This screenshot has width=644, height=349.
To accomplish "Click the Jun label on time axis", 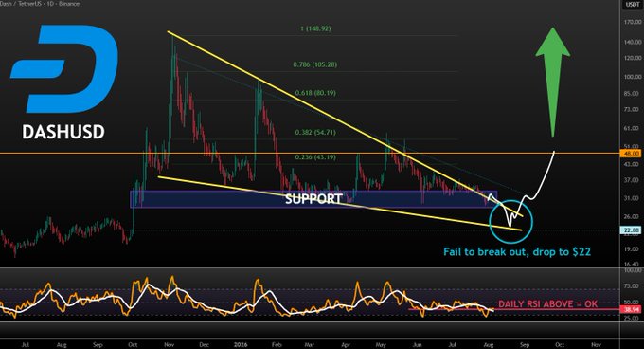I will 418,345.
